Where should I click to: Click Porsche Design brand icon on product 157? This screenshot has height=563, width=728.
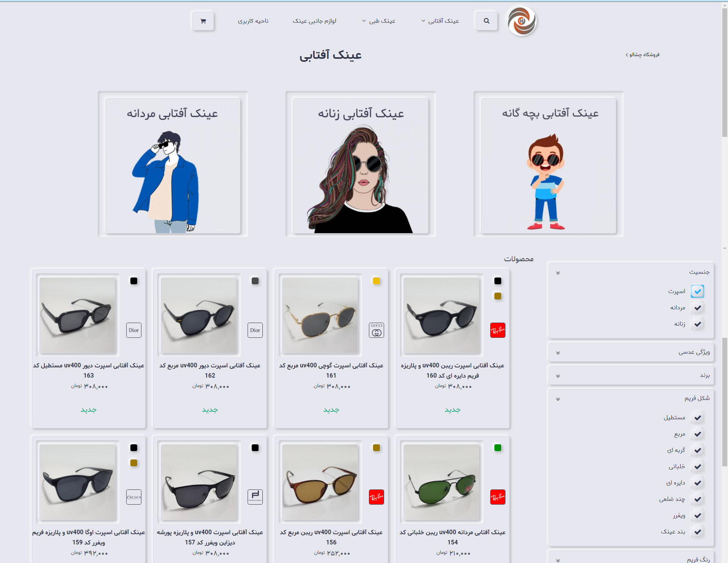[255, 497]
